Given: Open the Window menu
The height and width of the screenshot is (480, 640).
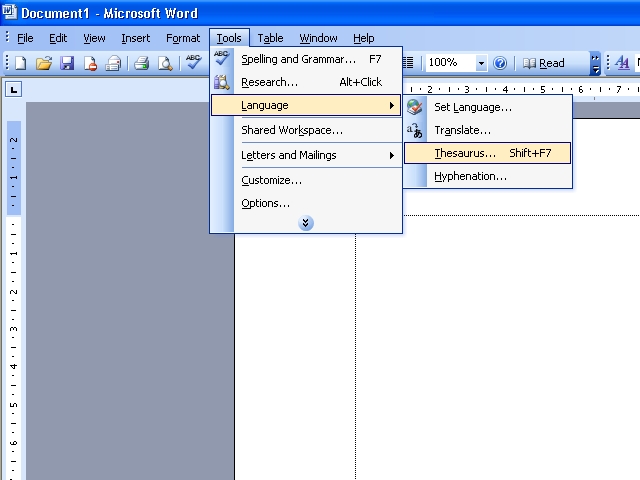Looking at the screenshot, I should 318,38.
